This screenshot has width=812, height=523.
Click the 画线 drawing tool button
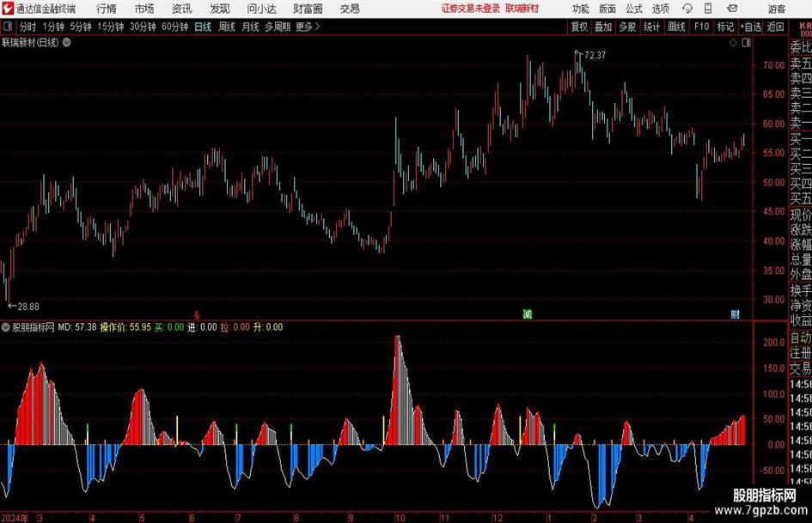tap(676, 27)
